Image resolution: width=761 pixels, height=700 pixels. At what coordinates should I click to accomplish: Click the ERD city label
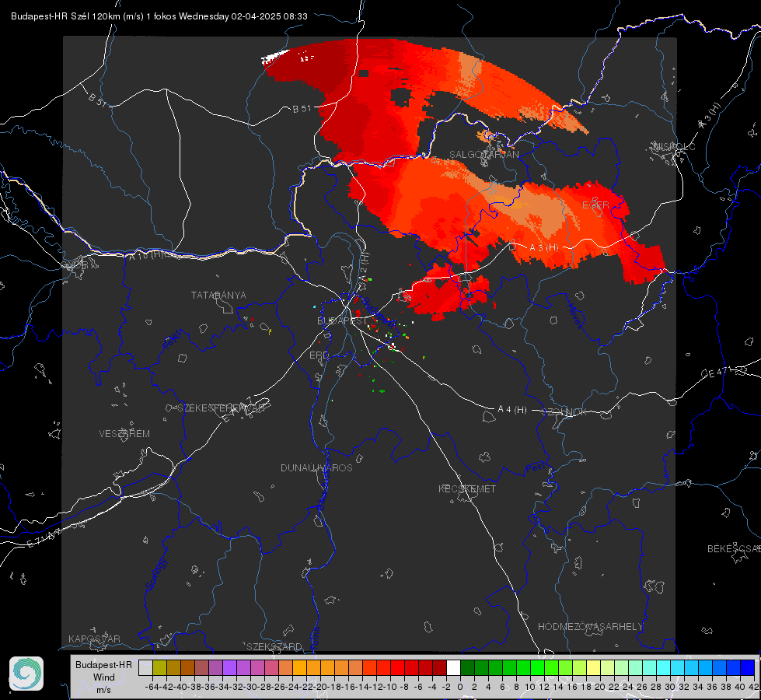(319, 355)
